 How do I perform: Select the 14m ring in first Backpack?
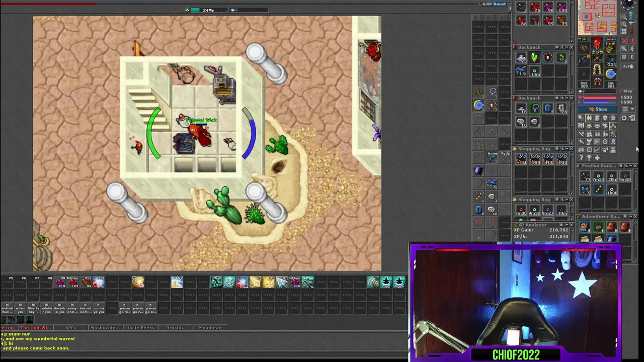pos(534,71)
